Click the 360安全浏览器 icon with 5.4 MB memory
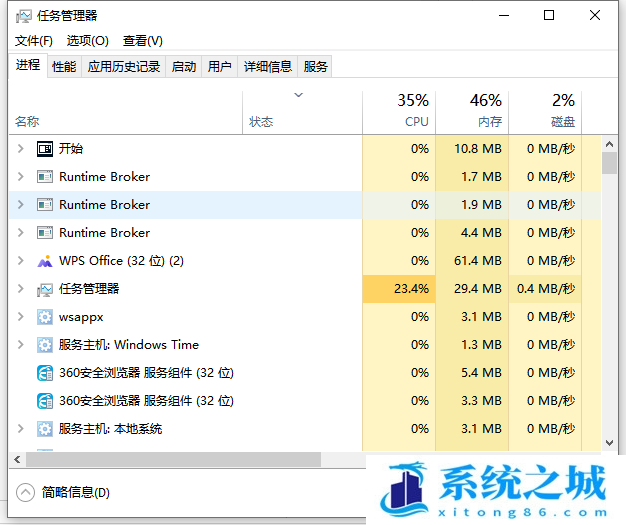 45,373
